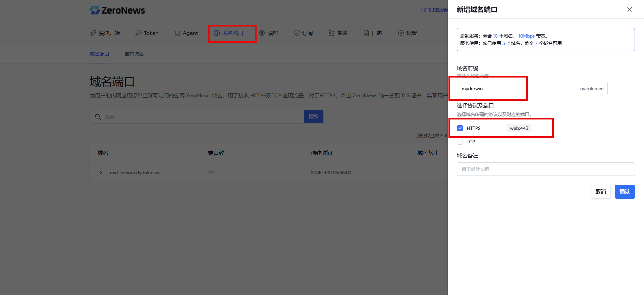Click the grid icon for 集成
Image resolution: width=644 pixels, height=295 pixels.
(x=331, y=33)
